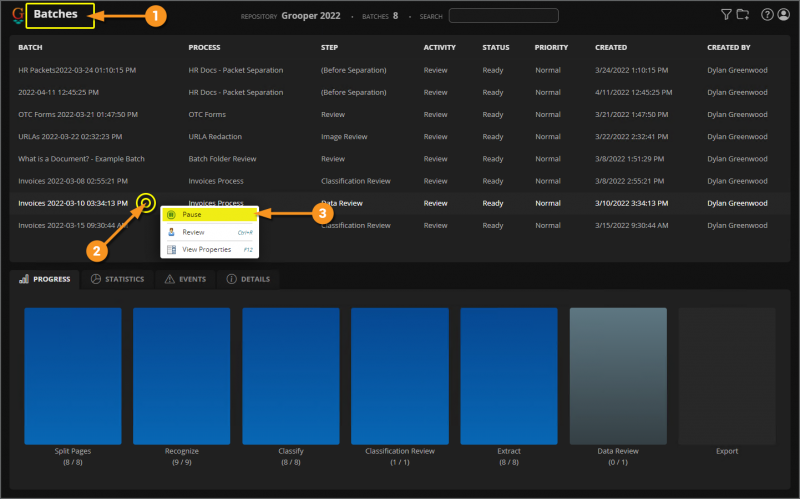This screenshot has width=800, height=499.
Task: Click the Review person icon in menu
Action: pyautogui.click(x=172, y=232)
